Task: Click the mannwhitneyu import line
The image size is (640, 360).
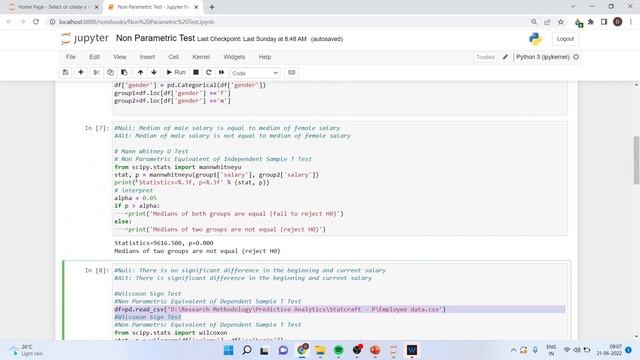Action: pyautogui.click(x=178, y=167)
